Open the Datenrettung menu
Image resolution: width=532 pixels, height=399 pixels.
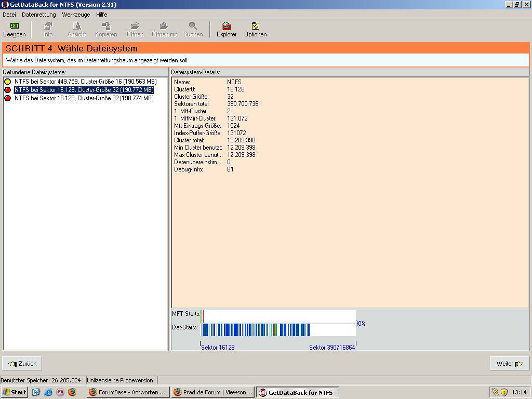pyautogui.click(x=38, y=15)
